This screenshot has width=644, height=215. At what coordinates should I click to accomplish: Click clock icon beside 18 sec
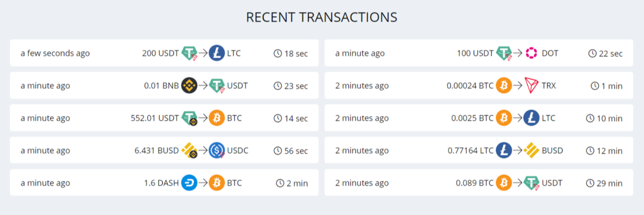[x=278, y=53]
